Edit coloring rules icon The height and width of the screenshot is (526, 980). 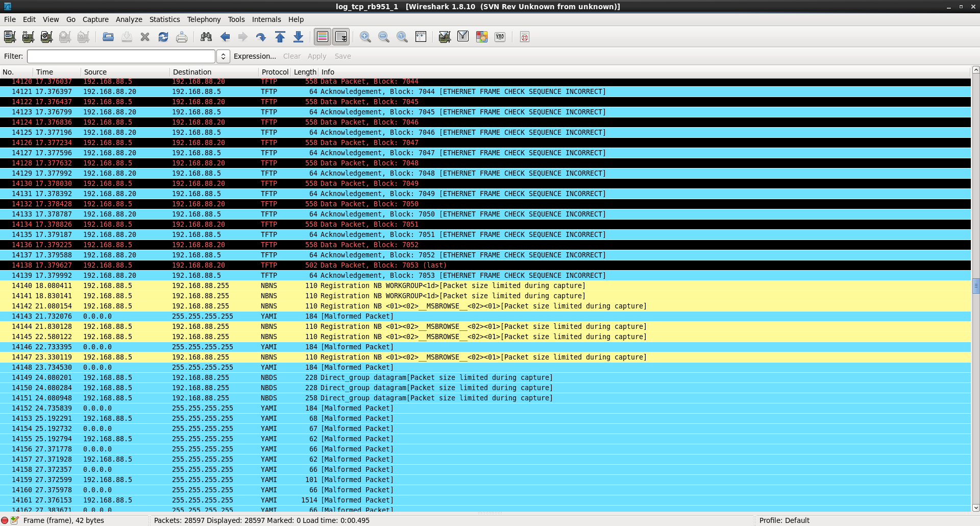click(481, 37)
